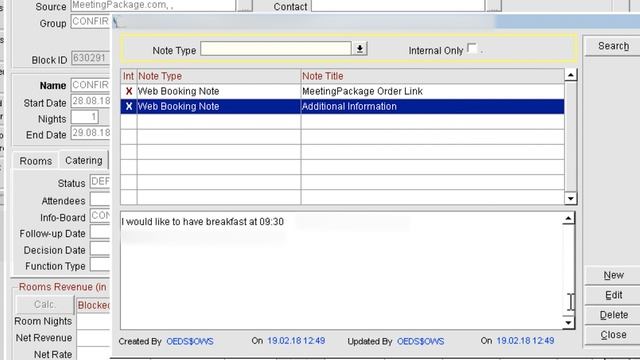Click the Status field under the Catering tab
Image resolution: width=640 pixels, height=360 pixels.
pos(100,181)
